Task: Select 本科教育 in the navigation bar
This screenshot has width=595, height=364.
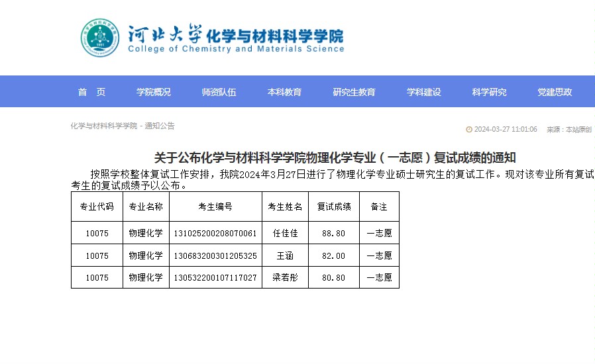Action: tap(284, 92)
